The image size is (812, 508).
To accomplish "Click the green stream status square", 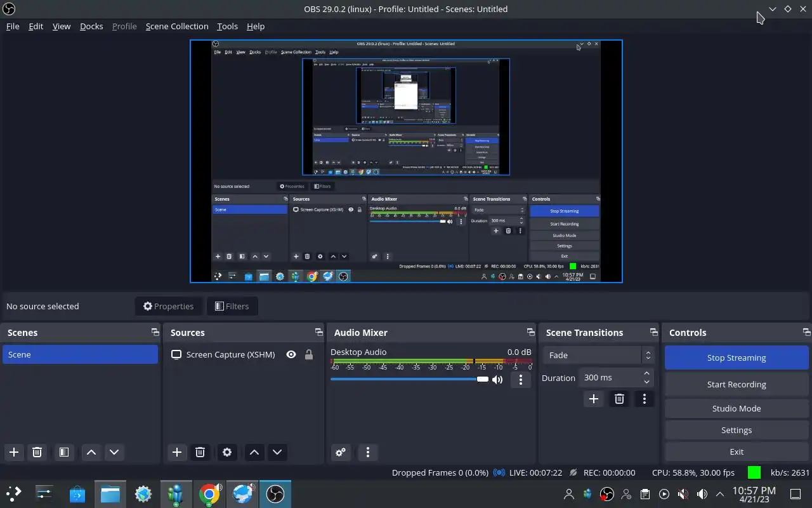I will [754, 472].
